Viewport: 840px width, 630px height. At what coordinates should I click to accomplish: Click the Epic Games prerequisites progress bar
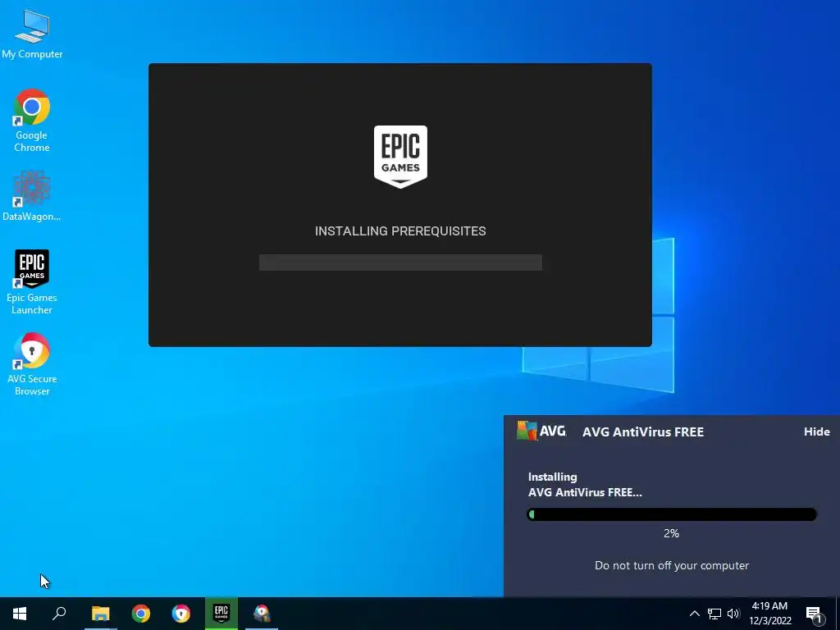pos(400,262)
